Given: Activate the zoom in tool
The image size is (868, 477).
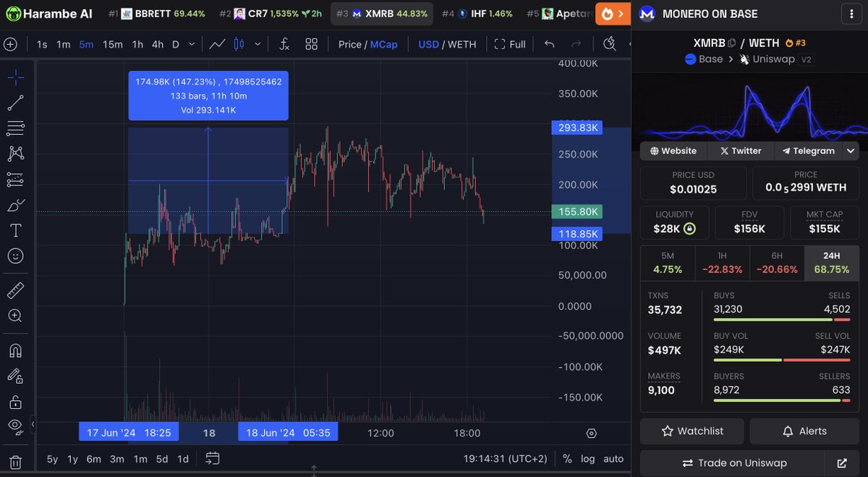Looking at the screenshot, I should point(15,316).
